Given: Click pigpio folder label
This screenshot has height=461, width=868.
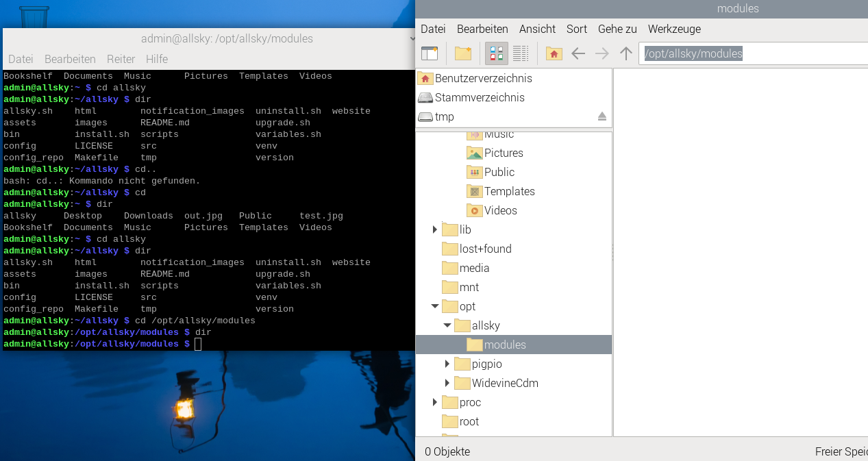Looking at the screenshot, I should coord(487,364).
